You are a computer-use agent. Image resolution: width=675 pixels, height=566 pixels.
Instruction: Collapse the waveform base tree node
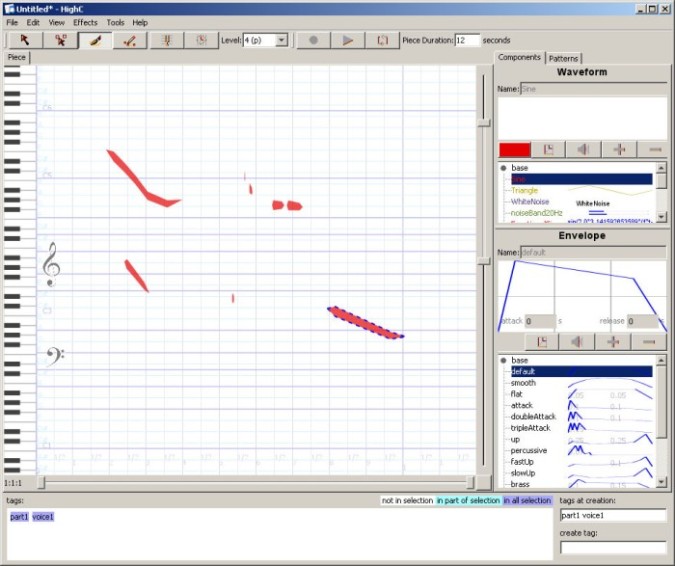coord(504,168)
